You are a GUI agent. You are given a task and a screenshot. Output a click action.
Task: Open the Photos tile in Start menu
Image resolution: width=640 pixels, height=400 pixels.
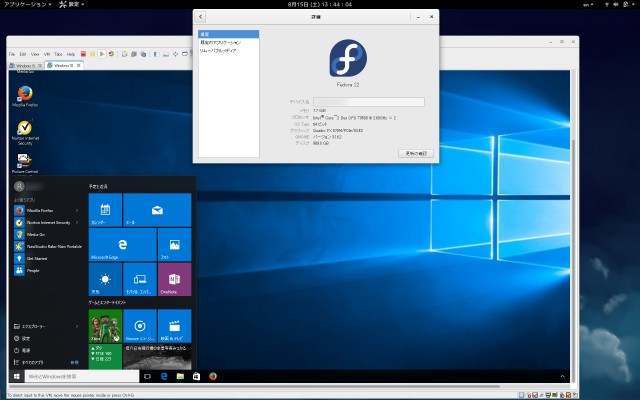tap(174, 244)
